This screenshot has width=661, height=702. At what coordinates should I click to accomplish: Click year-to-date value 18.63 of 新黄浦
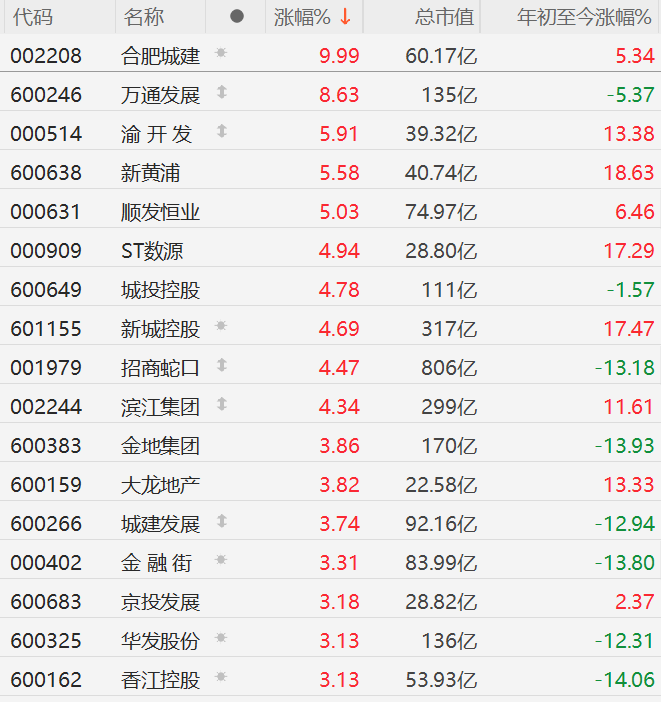(x=629, y=173)
